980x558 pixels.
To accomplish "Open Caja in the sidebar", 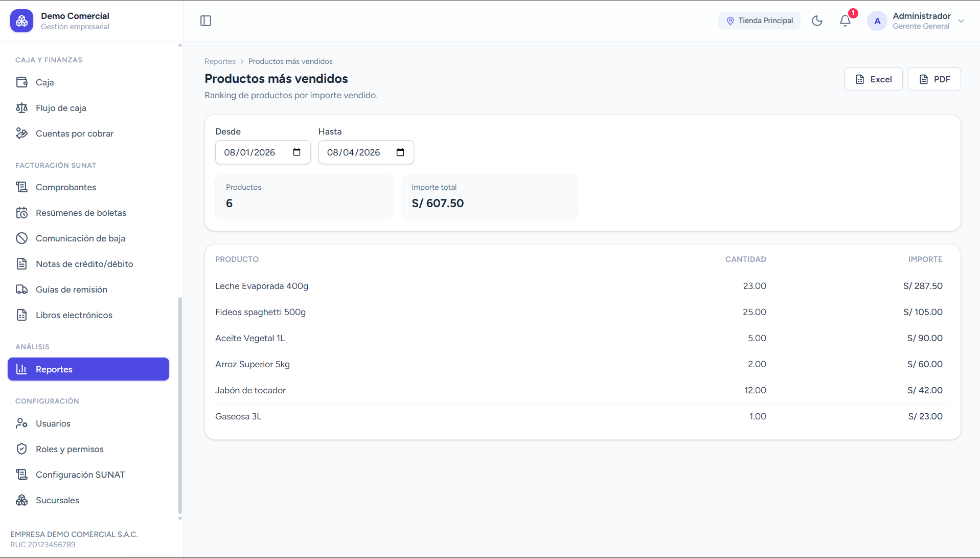I will click(88, 82).
